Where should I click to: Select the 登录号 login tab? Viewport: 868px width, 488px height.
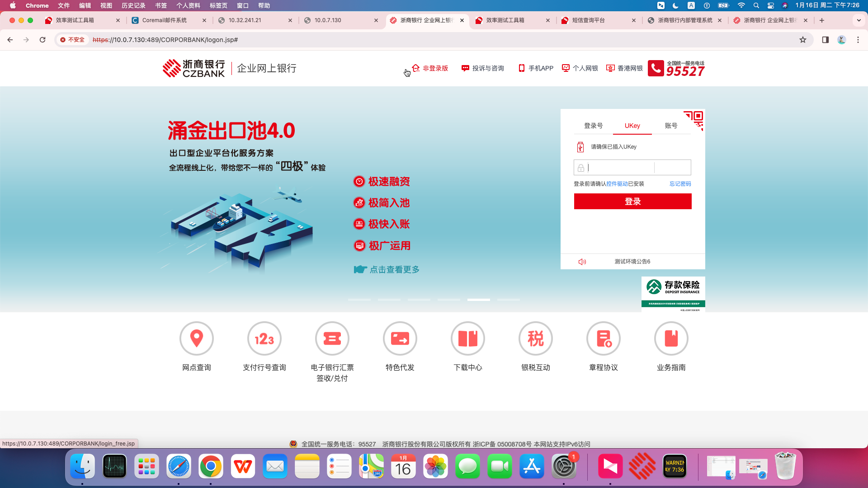pyautogui.click(x=594, y=126)
